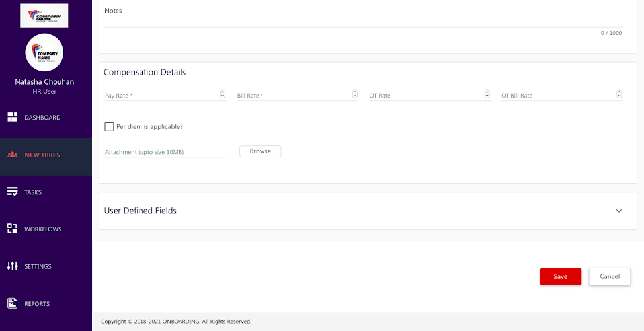The image size is (644, 331).
Task: Select the New Hires people icon
Action: (13, 155)
